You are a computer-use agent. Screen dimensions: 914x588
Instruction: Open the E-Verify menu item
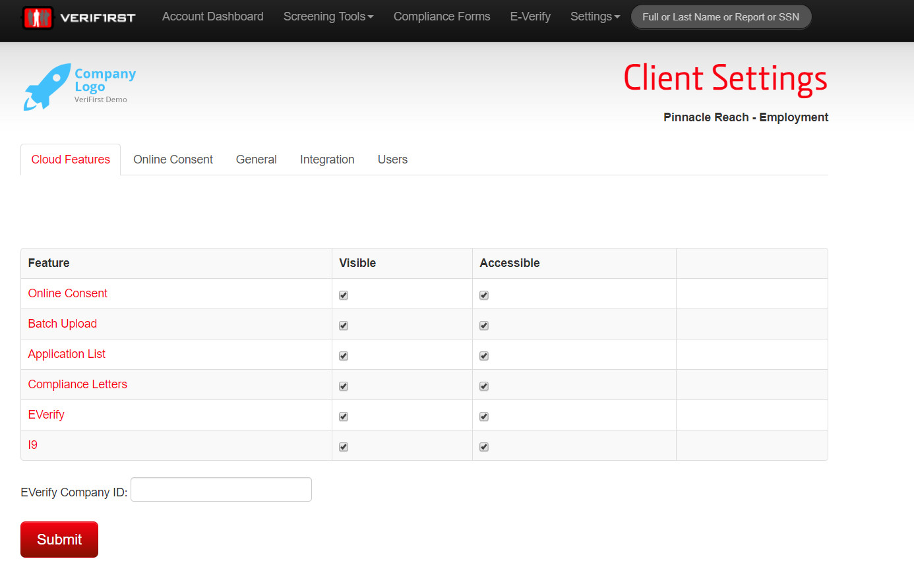[x=530, y=16]
